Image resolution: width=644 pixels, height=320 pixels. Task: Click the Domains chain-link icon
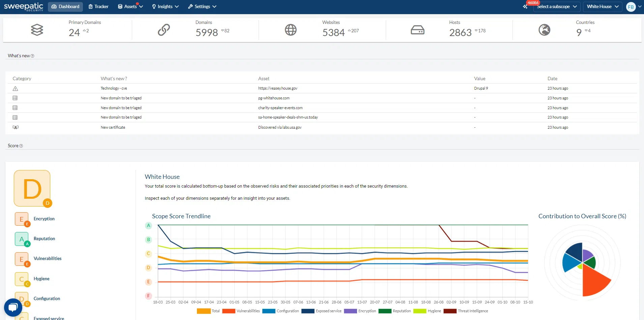coord(164,30)
